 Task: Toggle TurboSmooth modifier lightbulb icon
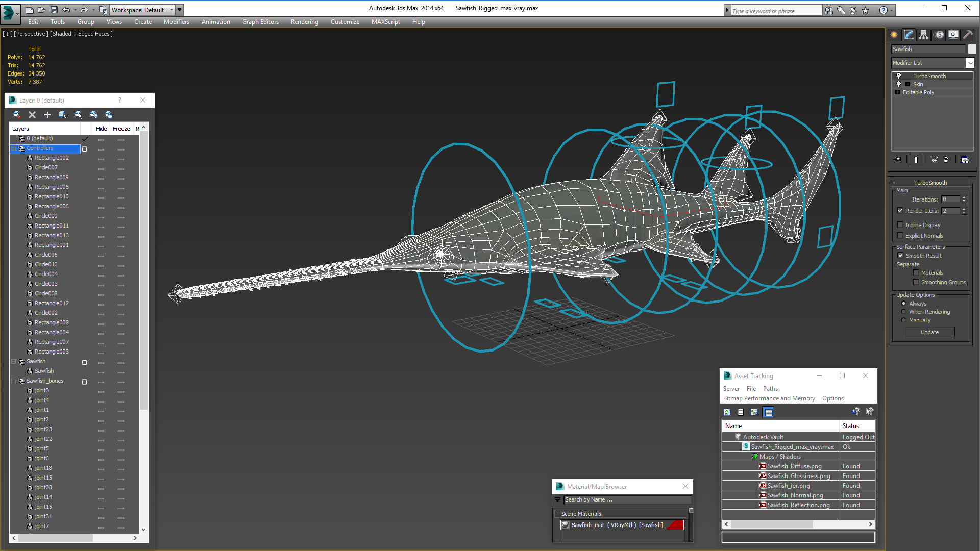tap(899, 76)
